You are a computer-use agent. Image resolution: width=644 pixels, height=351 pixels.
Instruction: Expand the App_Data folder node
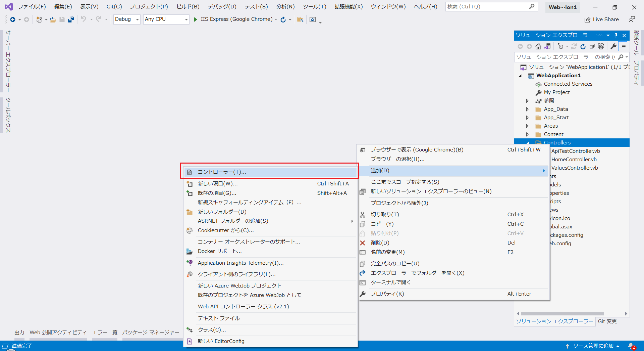coord(528,109)
